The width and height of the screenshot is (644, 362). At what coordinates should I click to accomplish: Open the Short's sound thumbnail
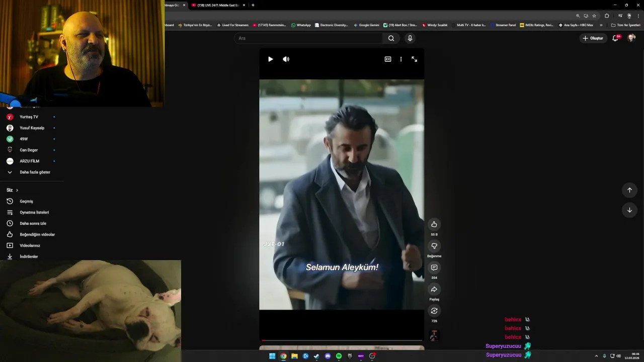click(x=434, y=335)
